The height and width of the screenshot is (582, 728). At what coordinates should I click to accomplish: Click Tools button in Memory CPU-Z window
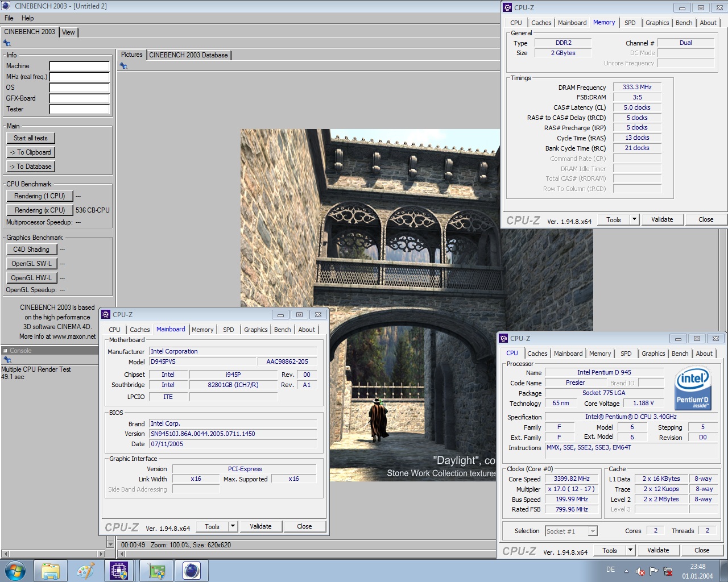point(614,219)
